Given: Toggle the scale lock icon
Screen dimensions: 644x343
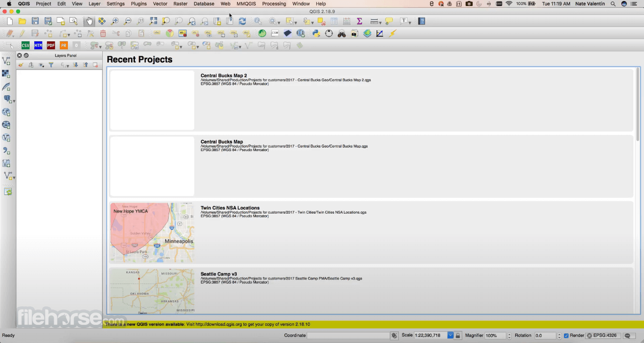Looking at the screenshot, I should tap(458, 335).
